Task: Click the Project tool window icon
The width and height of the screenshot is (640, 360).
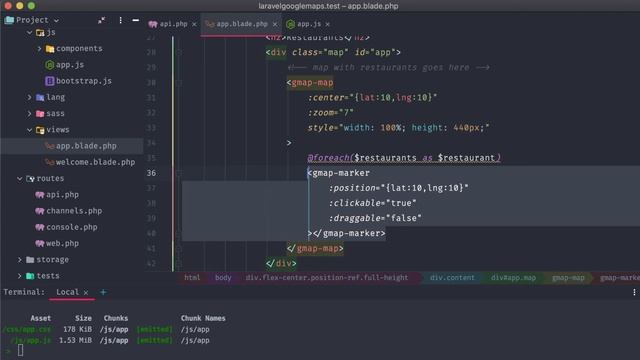Action: coord(9,20)
